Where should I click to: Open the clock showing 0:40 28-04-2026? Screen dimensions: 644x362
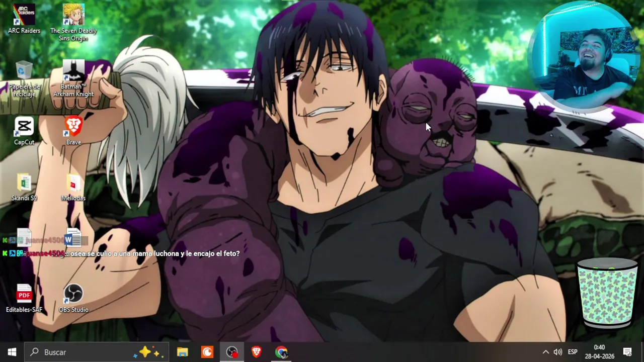[599, 352]
